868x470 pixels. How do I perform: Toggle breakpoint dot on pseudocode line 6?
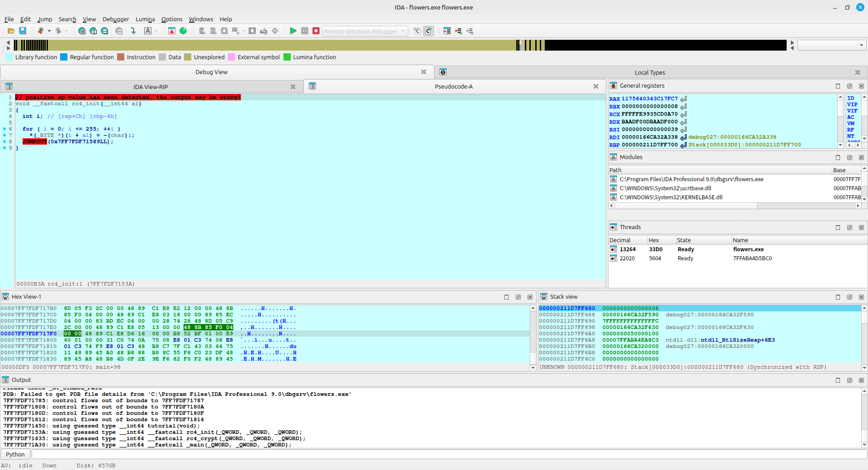point(5,129)
